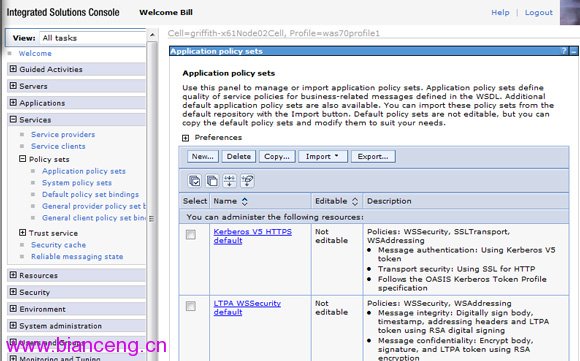
Task: Open Reliable messaging state link
Action: tap(77, 256)
